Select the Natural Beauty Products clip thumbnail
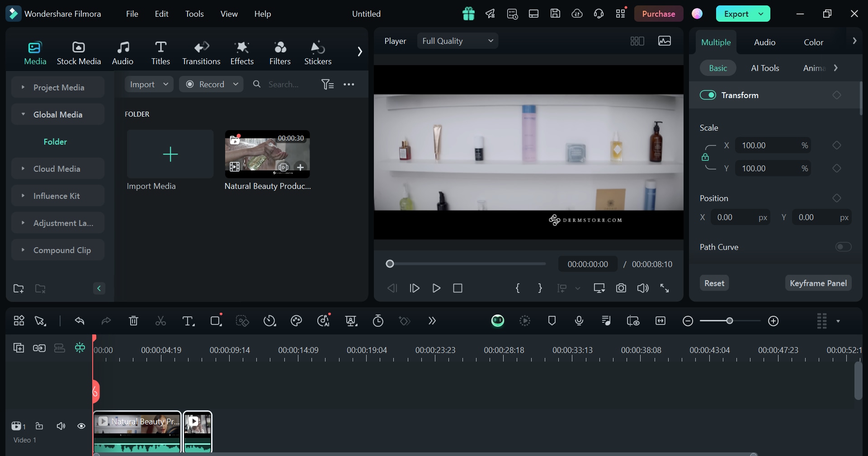Viewport: 868px width, 456px height. [267, 154]
